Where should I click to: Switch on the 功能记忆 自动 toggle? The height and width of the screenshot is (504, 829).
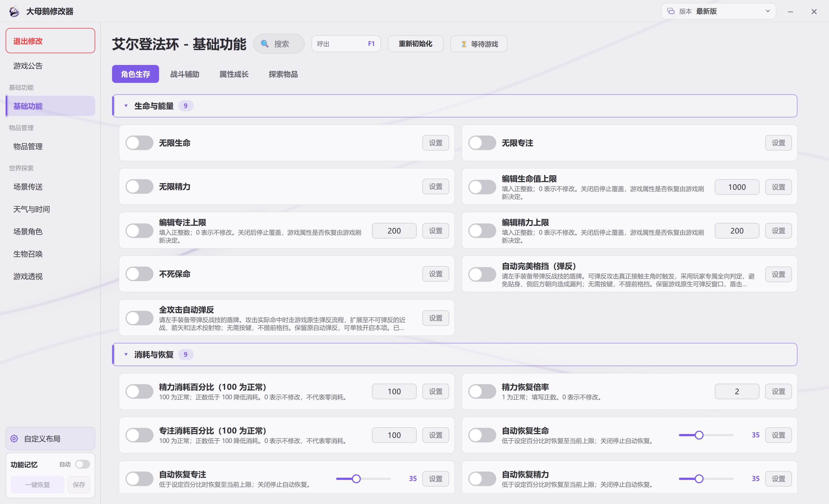pos(82,464)
